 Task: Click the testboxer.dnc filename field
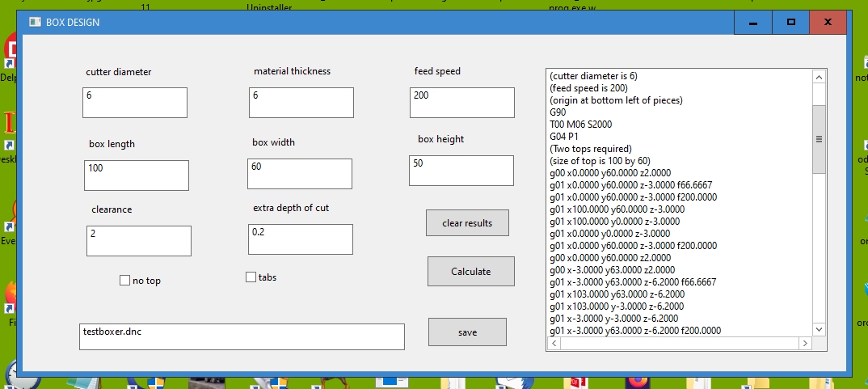pyautogui.click(x=242, y=337)
